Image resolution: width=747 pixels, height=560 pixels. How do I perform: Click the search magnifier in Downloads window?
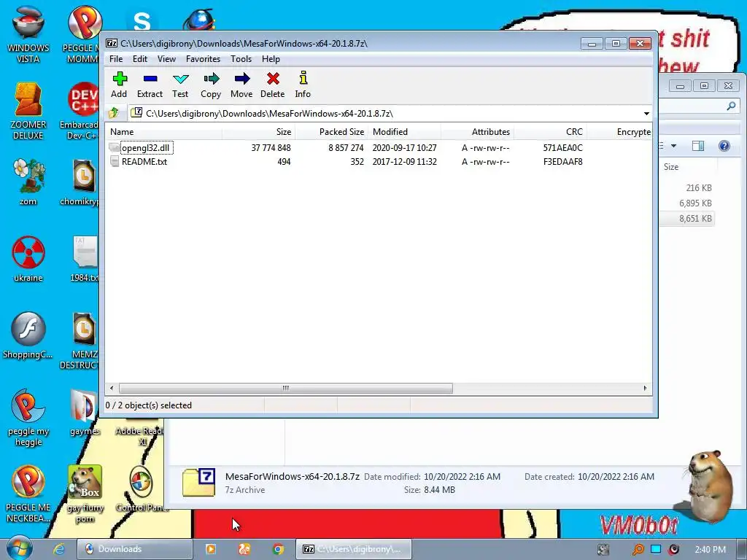[731, 106]
